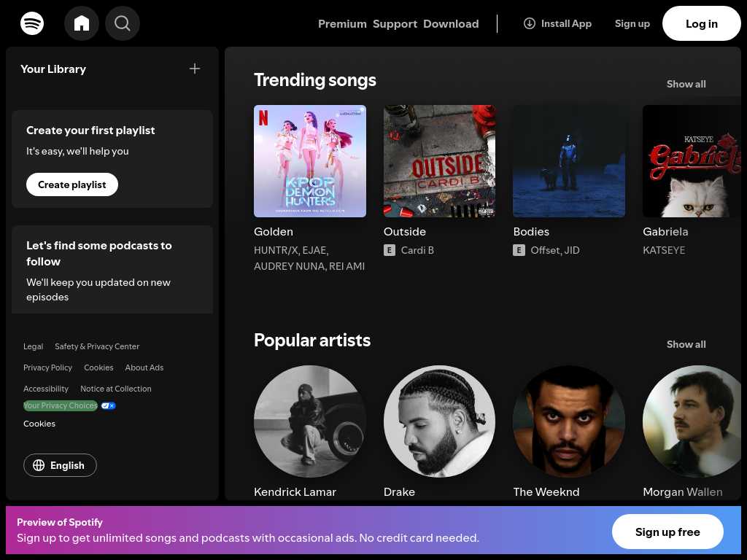
Task: Click the Outside song title
Action: coord(404,231)
